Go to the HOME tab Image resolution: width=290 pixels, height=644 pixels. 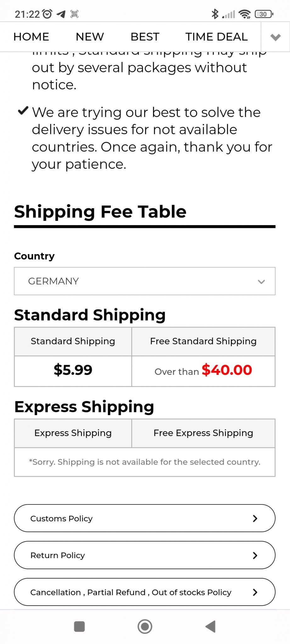click(x=31, y=37)
